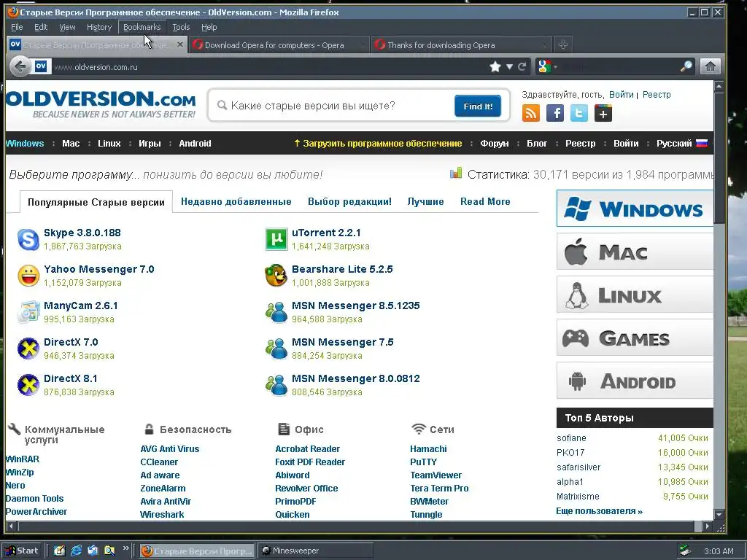Open the bookmark star dropdown arrow

click(509, 66)
